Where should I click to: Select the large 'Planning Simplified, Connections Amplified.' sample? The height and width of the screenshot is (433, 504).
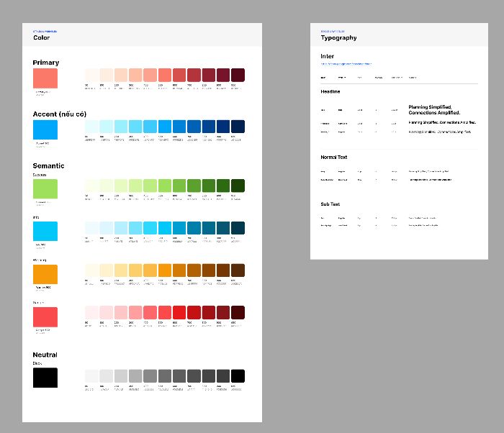pyautogui.click(x=434, y=110)
